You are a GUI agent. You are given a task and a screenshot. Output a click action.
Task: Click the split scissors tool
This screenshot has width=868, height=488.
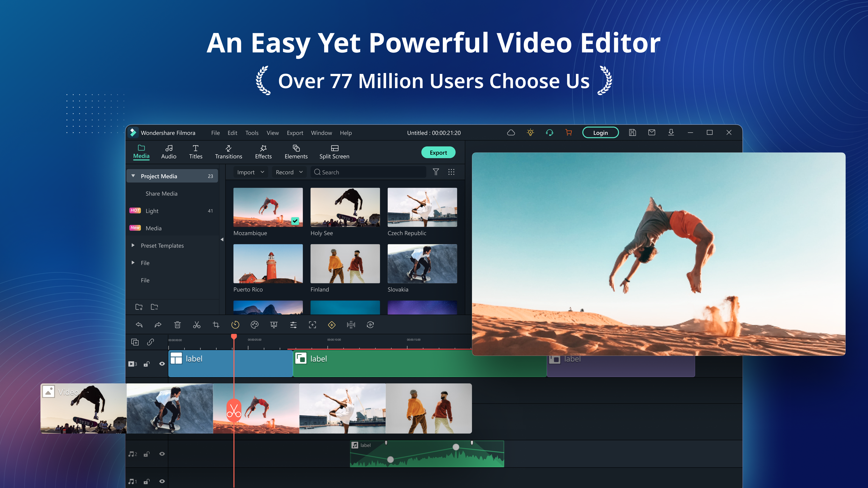197,325
